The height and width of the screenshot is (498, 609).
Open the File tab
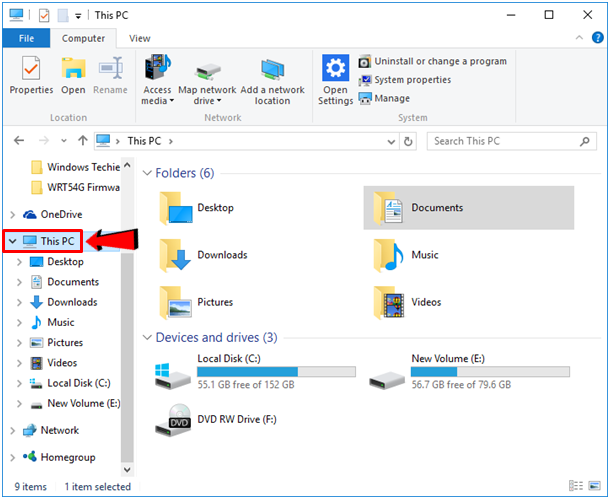[26, 38]
